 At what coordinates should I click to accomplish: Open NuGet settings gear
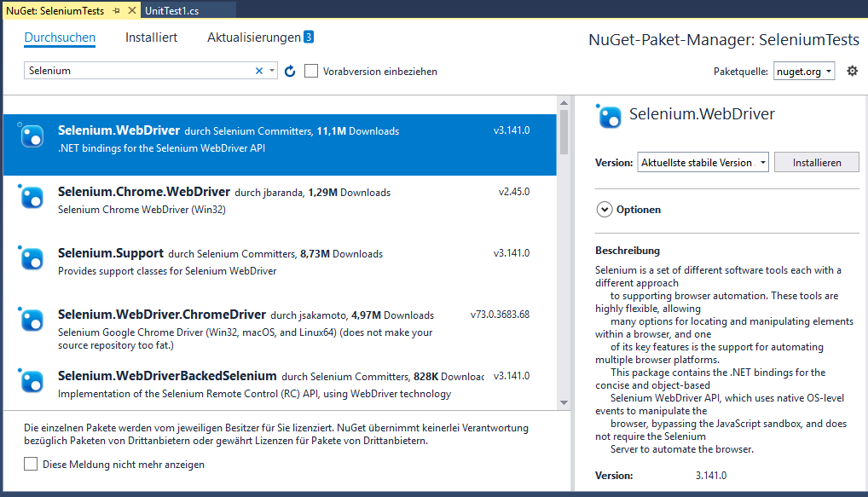point(853,71)
